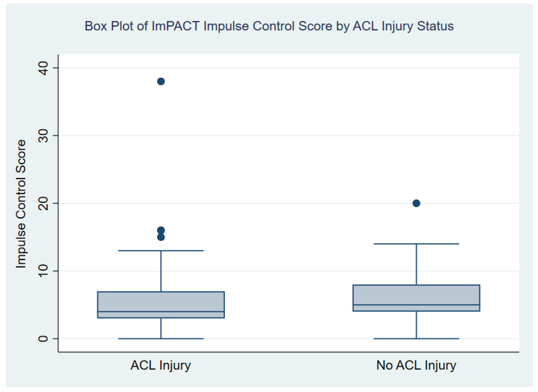Click the highest outlier dot near 38

[161, 81]
